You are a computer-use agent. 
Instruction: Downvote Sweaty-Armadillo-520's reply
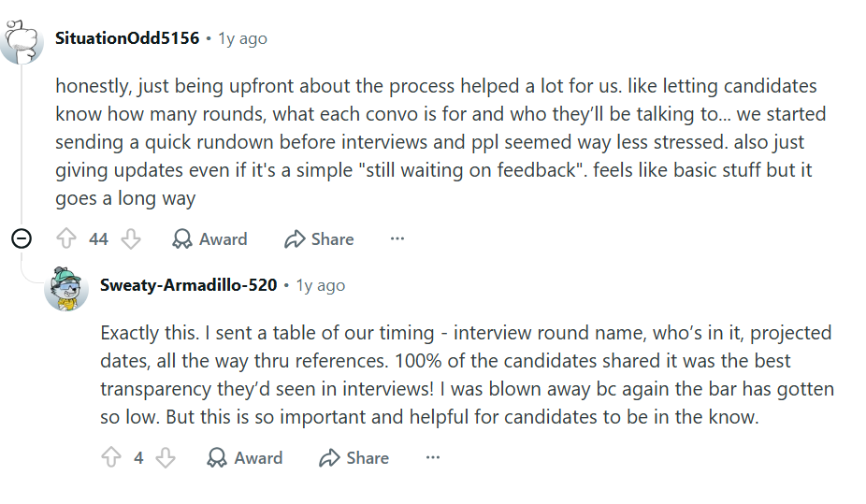(166, 457)
